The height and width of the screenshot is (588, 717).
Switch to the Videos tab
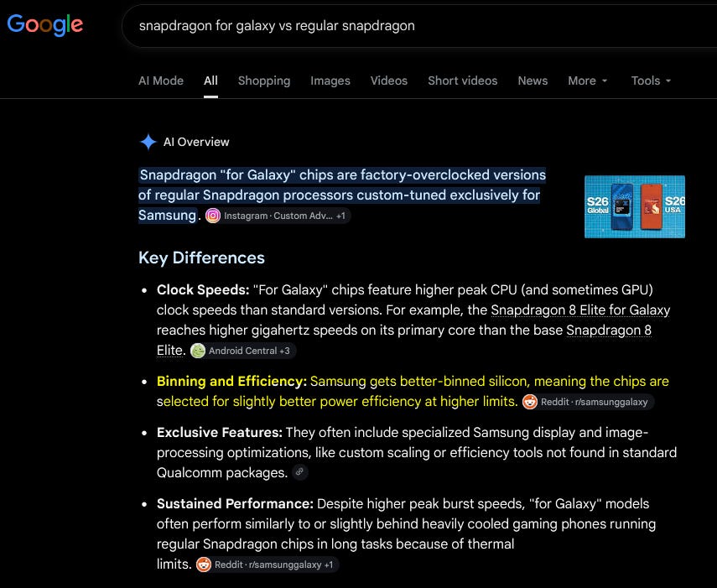[x=388, y=81]
